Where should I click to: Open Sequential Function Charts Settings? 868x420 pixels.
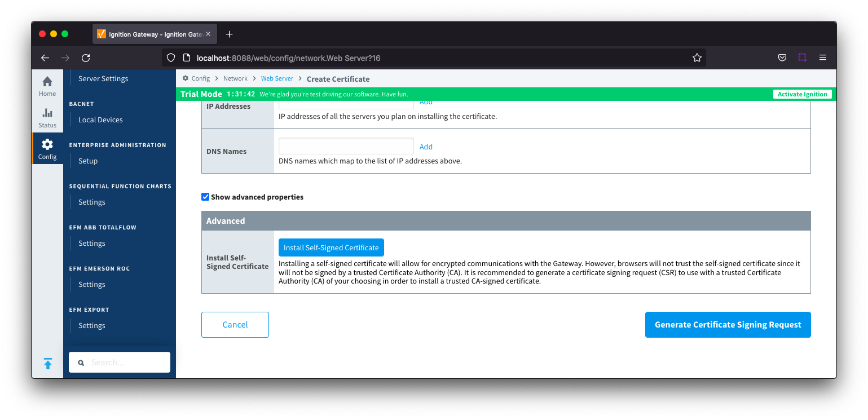click(x=92, y=202)
